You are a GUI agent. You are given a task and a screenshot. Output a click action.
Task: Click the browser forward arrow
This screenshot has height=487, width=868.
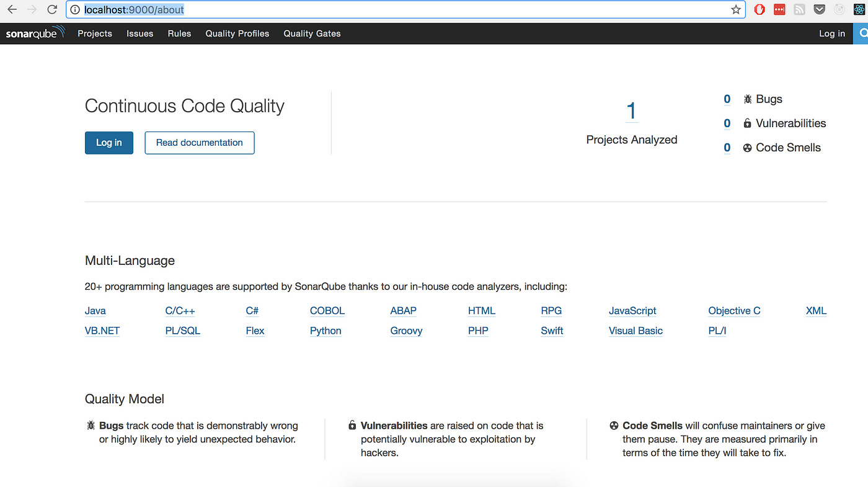pos(32,9)
